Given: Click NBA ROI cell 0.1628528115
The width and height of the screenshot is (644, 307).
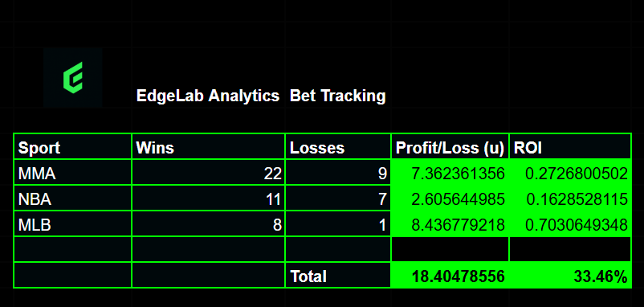Looking at the screenshot, I should tap(570, 199).
